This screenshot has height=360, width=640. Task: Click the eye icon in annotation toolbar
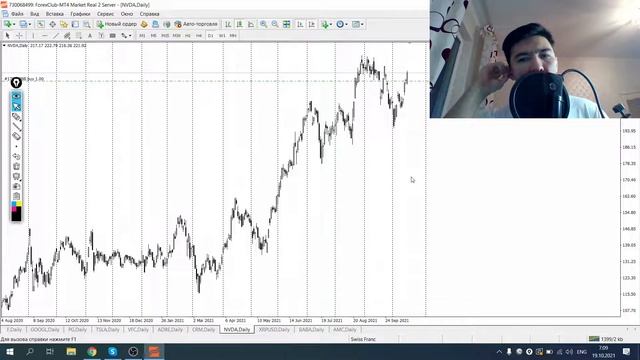tap(16, 96)
